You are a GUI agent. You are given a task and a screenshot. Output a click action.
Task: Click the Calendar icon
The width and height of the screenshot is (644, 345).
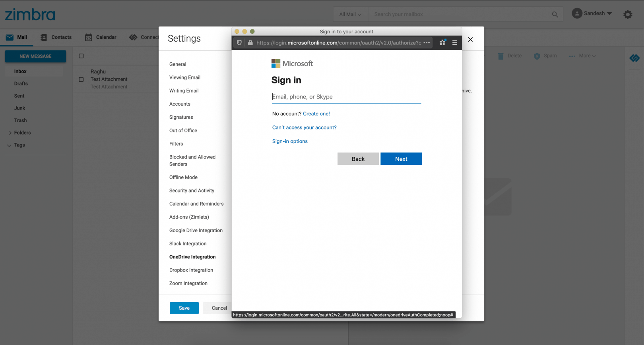89,37
